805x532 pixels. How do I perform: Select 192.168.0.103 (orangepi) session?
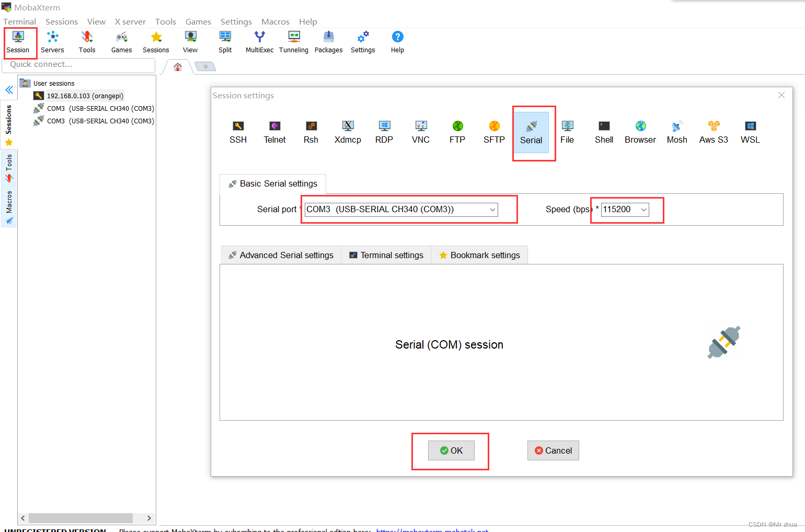[78, 96]
